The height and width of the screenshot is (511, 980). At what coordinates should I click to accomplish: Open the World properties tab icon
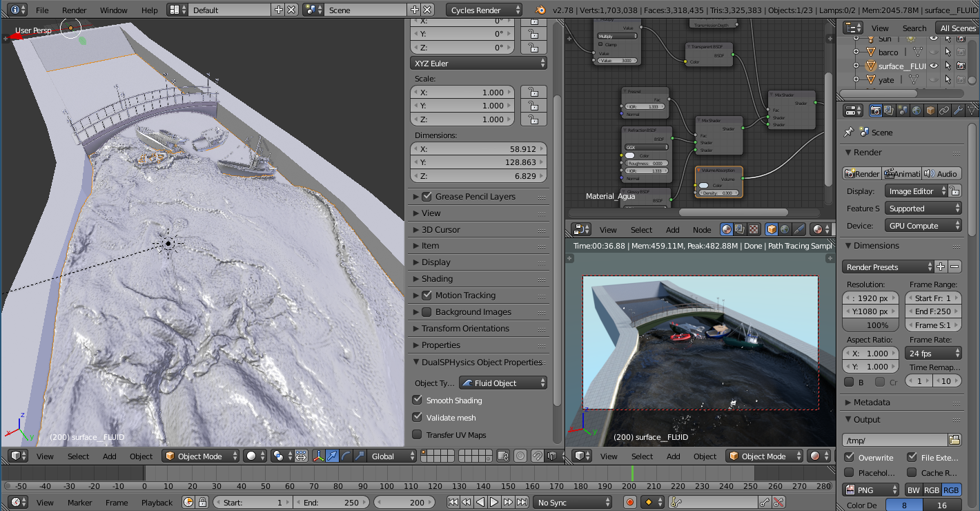(917, 110)
